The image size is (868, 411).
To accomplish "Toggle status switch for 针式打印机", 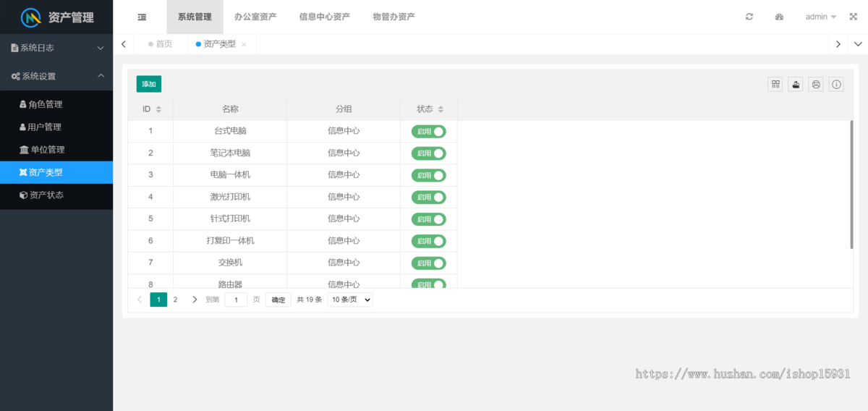I will point(429,219).
